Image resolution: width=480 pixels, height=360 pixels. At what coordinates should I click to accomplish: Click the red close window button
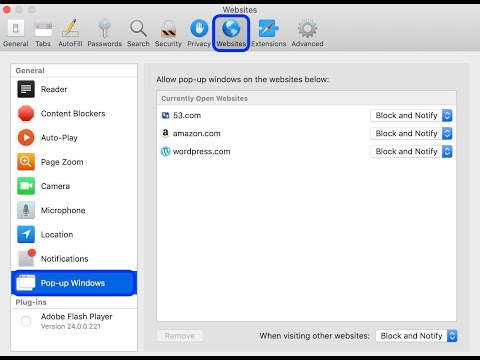coord(7,10)
